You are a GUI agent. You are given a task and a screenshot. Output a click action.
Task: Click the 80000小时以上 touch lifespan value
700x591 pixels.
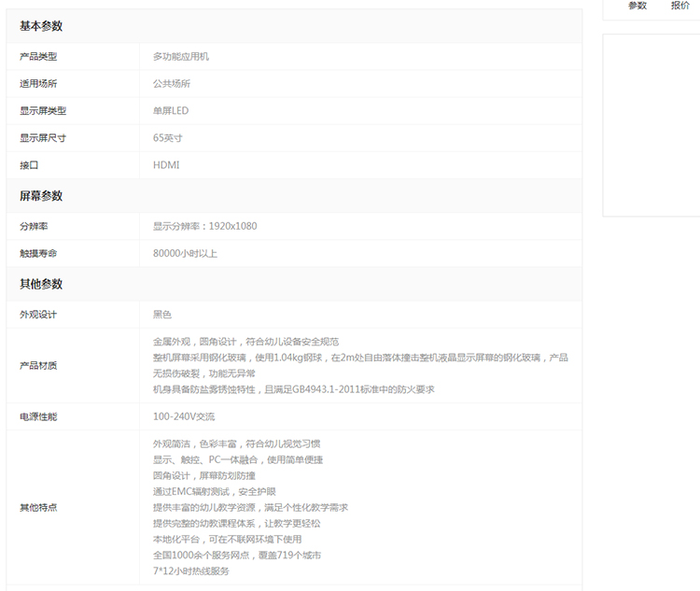tap(185, 253)
